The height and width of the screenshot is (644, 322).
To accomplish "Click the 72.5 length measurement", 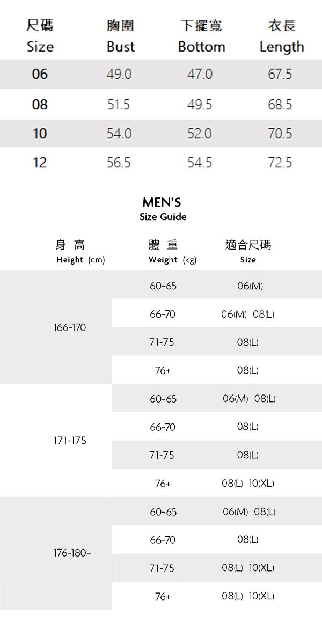I will pyautogui.click(x=280, y=162).
